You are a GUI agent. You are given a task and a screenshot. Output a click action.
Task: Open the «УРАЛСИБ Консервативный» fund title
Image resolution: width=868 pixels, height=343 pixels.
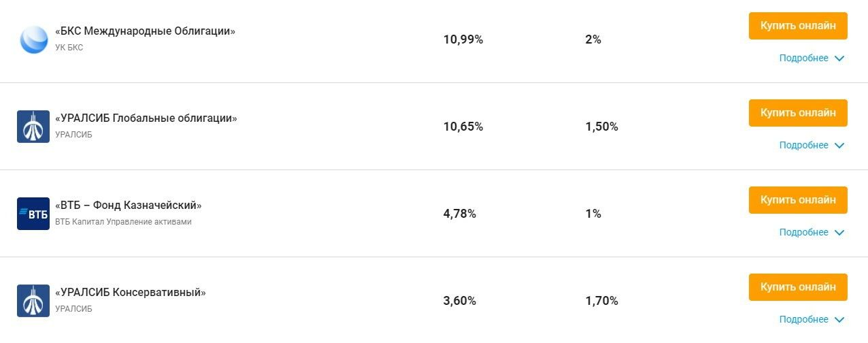(131, 293)
